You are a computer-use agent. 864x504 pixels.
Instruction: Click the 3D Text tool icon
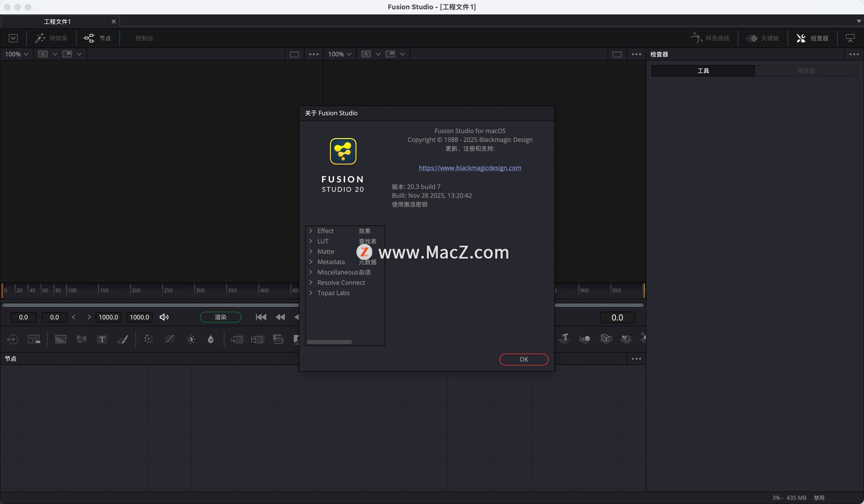click(x=565, y=338)
